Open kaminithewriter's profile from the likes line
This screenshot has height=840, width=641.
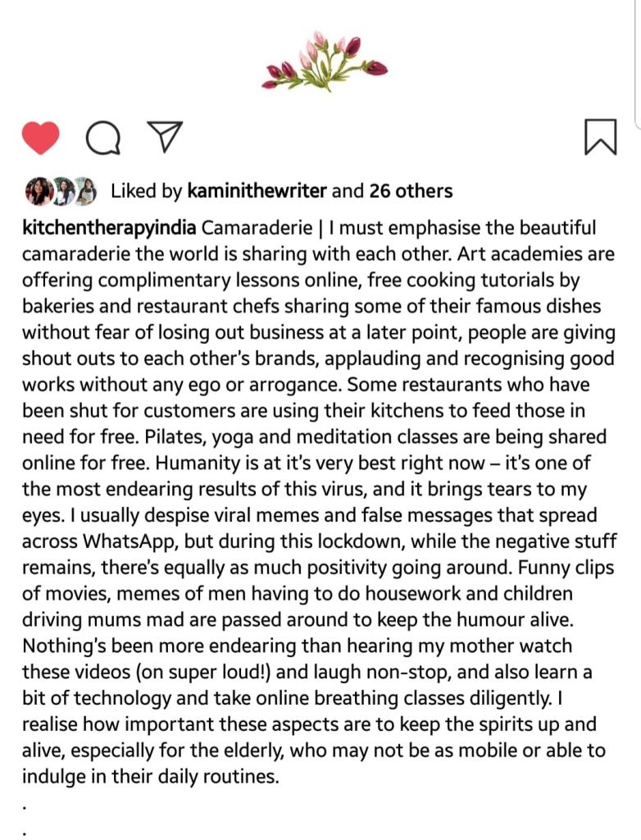[x=257, y=191]
